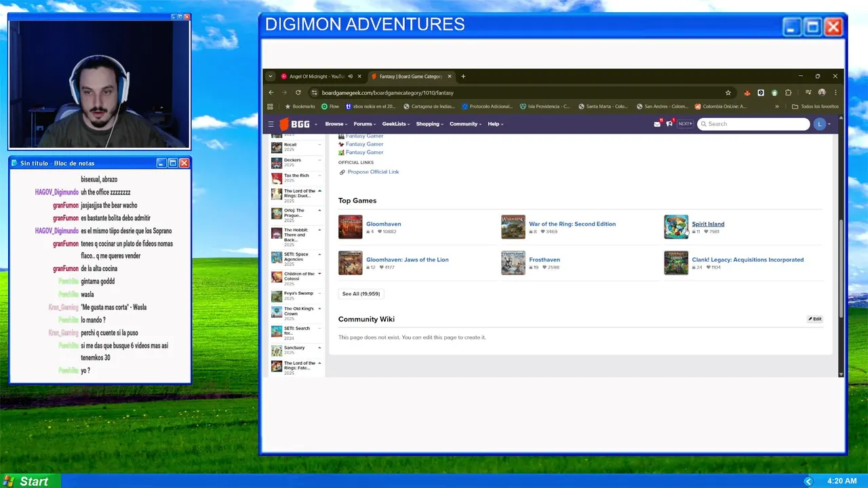Open the Community dropdown menu
This screenshot has height=488, width=868.
click(x=466, y=124)
